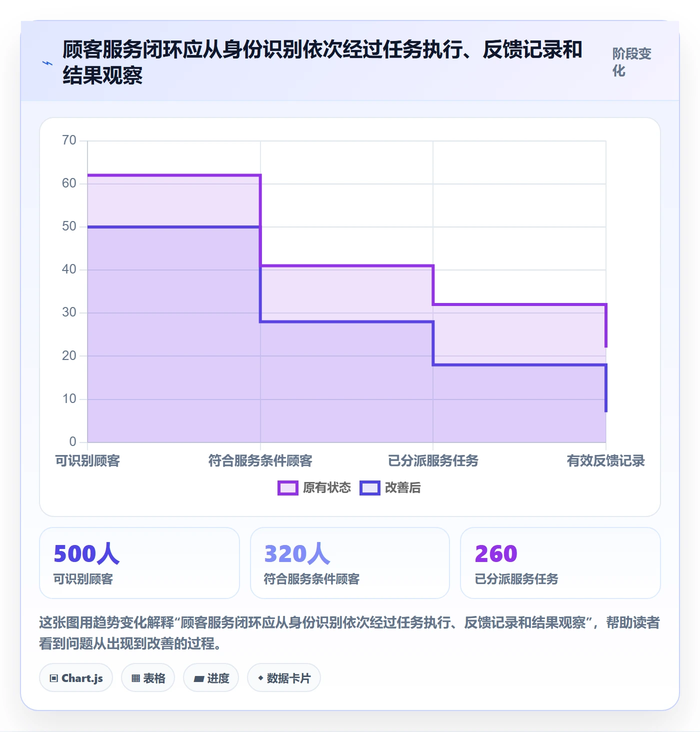Viewport: 700px width, 732px height.
Task: Open the 500人 可识别顾客 data card
Action: (139, 563)
